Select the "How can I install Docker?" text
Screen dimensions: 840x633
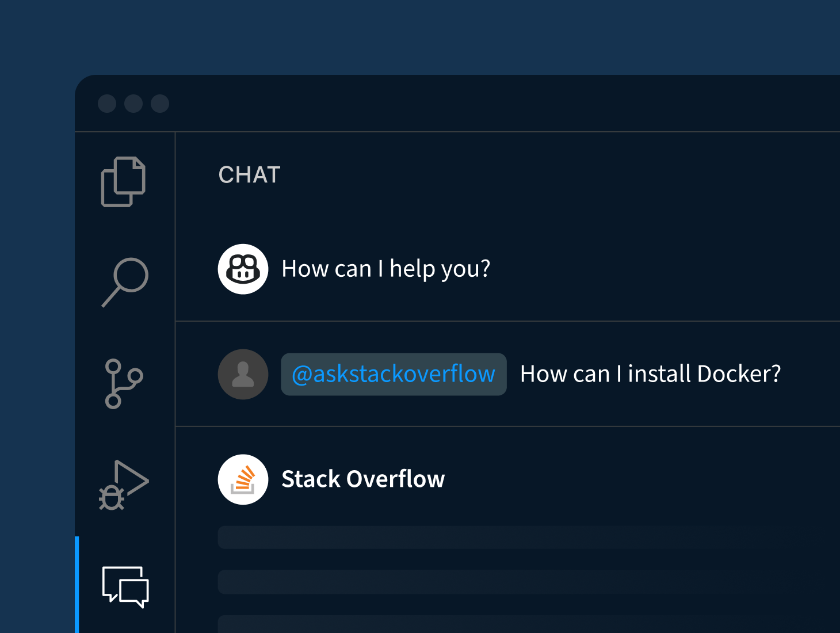650,374
